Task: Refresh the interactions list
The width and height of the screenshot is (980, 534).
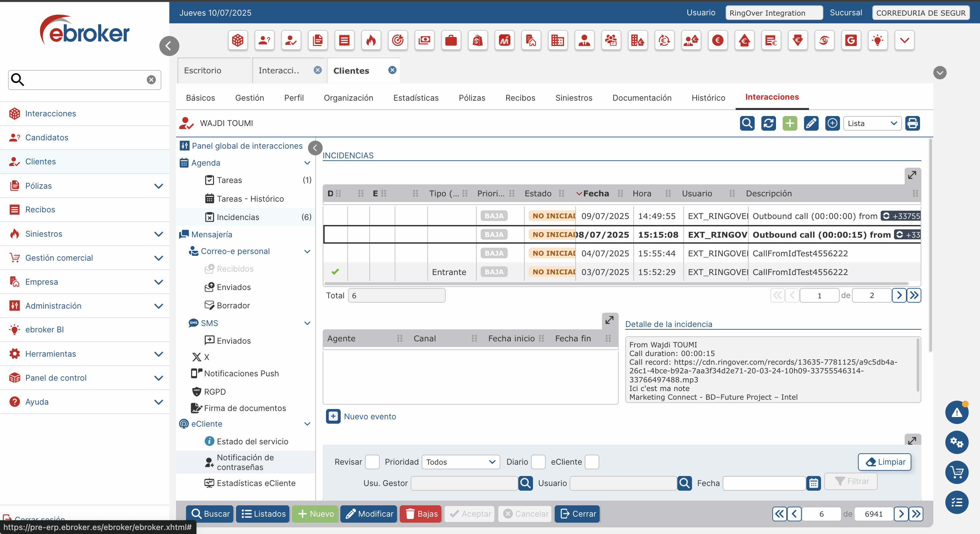Action: pyautogui.click(x=768, y=123)
